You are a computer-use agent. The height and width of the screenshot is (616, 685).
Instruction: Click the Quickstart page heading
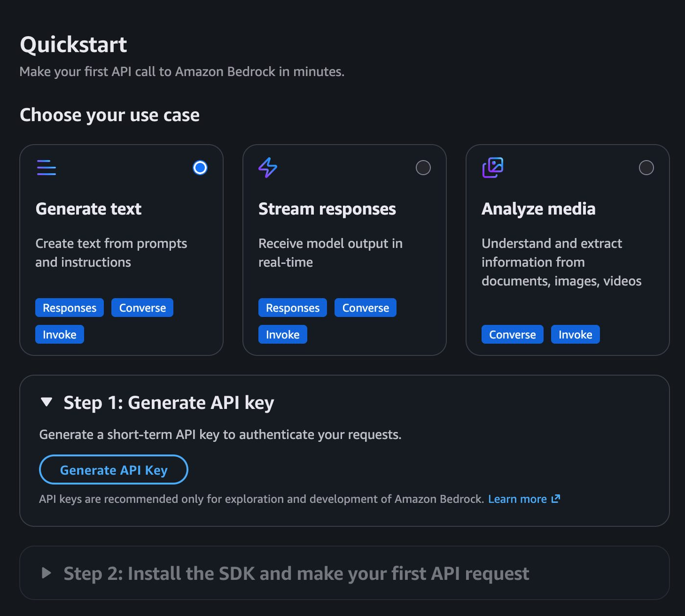(73, 45)
